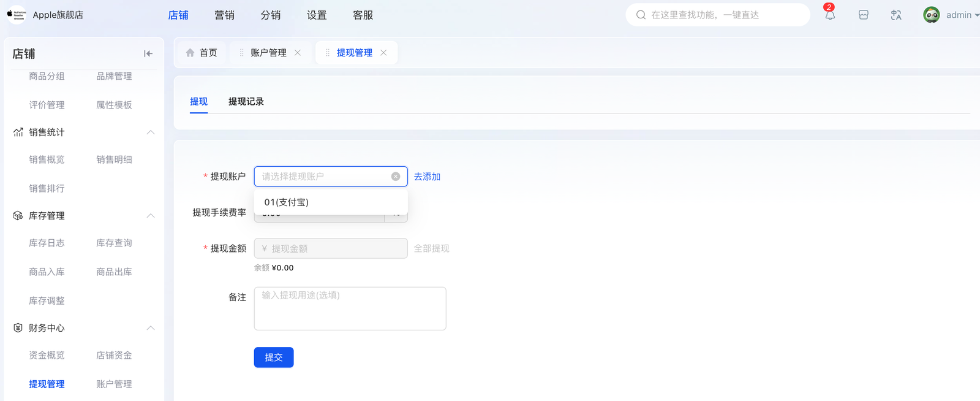Click the language translation icon
This screenshot has height=401, width=980.
click(x=896, y=15)
